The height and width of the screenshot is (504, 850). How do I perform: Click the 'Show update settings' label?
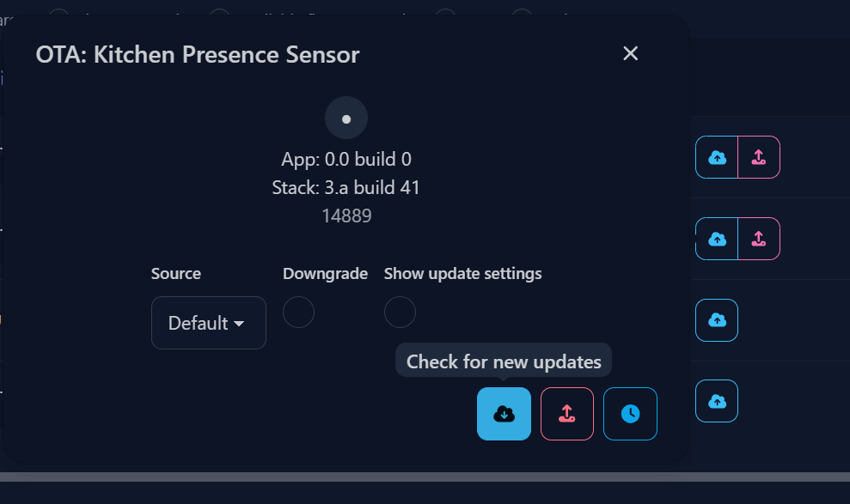[x=463, y=273]
